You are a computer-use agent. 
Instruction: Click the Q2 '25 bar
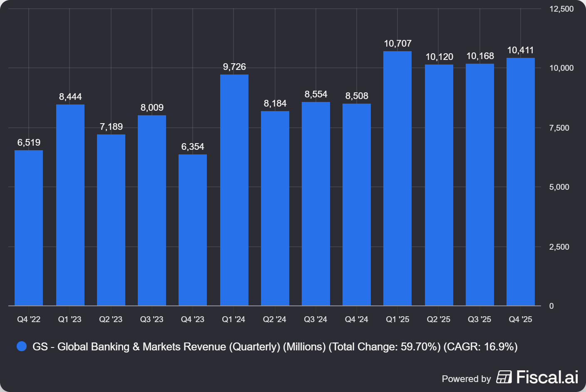(439, 185)
